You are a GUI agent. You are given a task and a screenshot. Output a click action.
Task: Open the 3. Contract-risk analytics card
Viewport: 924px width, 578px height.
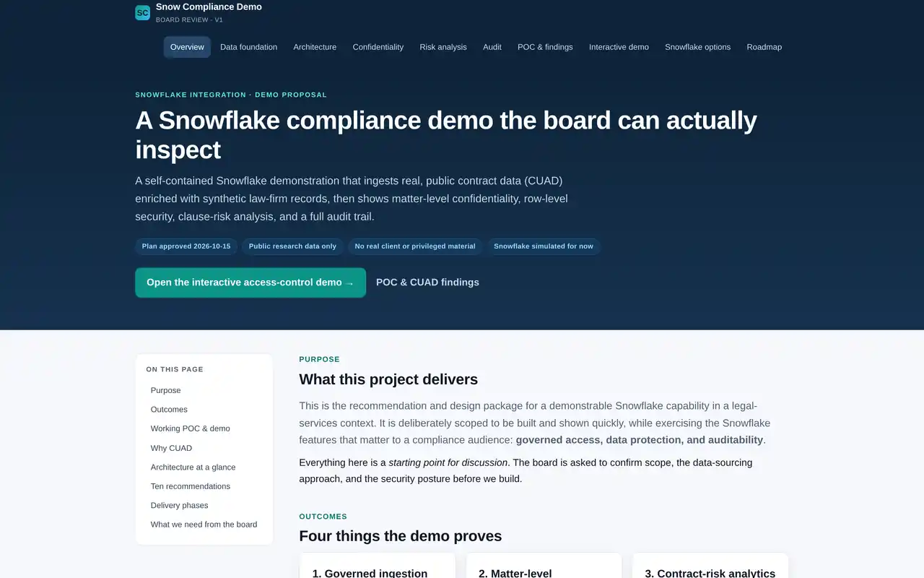point(710,566)
